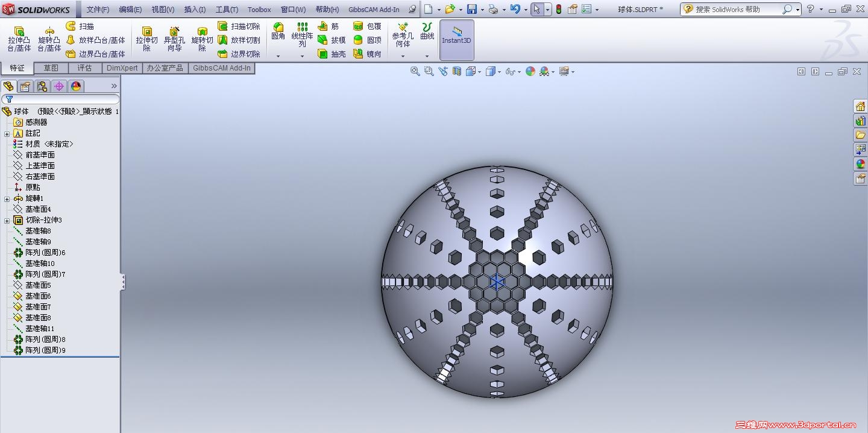Click the 抽壳 shell tool

[332, 54]
